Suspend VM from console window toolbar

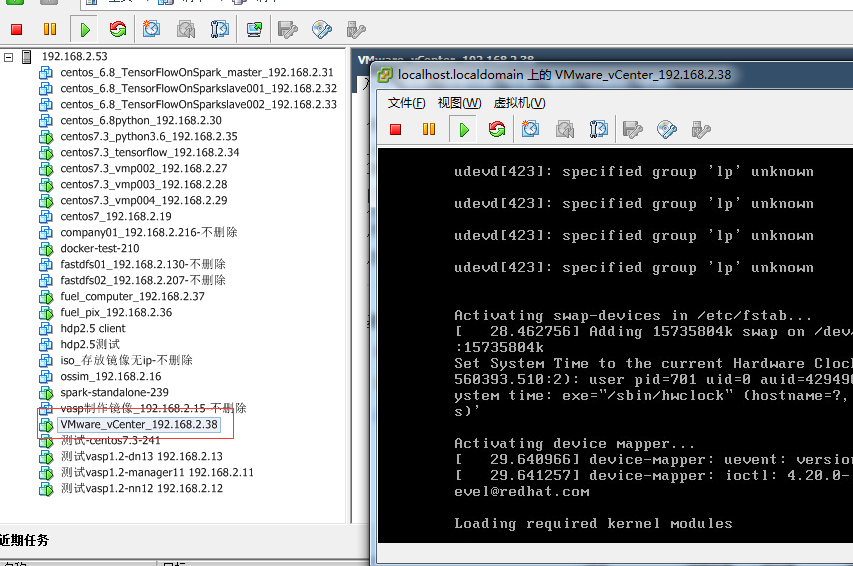pos(429,130)
